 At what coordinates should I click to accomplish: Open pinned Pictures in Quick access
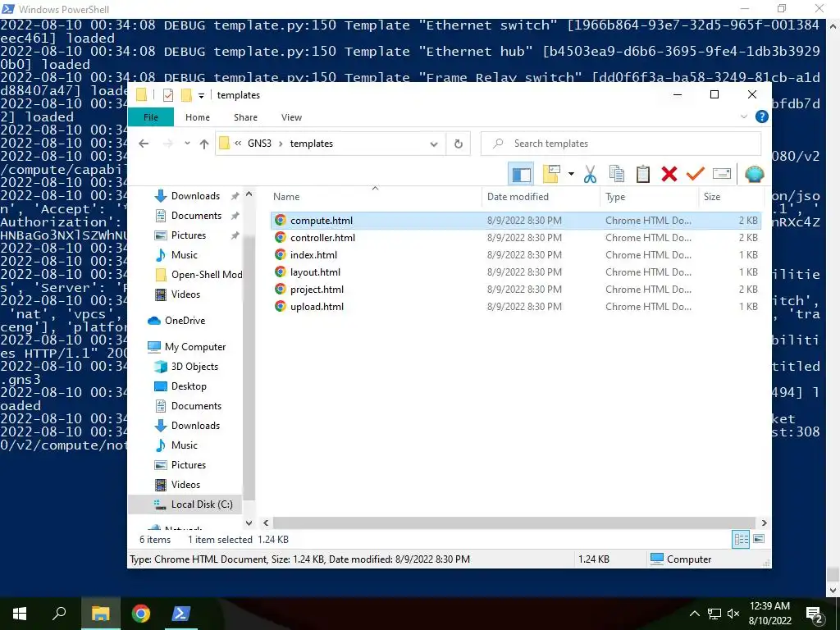[x=188, y=235]
